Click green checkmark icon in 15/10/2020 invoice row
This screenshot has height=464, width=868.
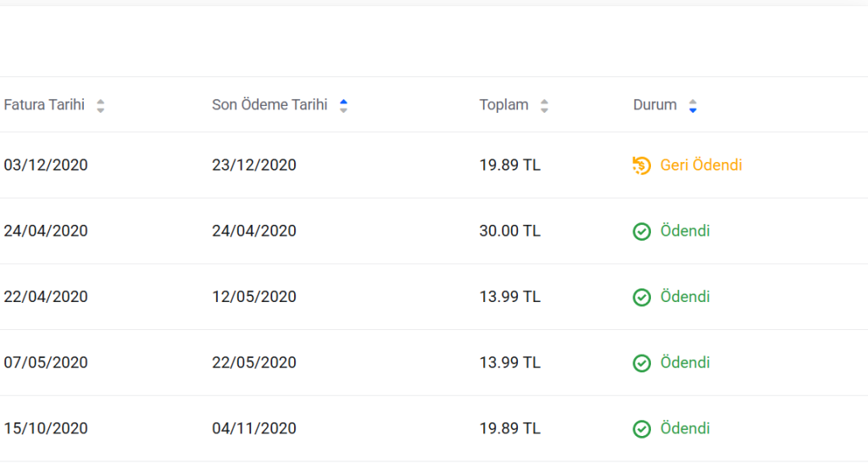tap(642, 429)
